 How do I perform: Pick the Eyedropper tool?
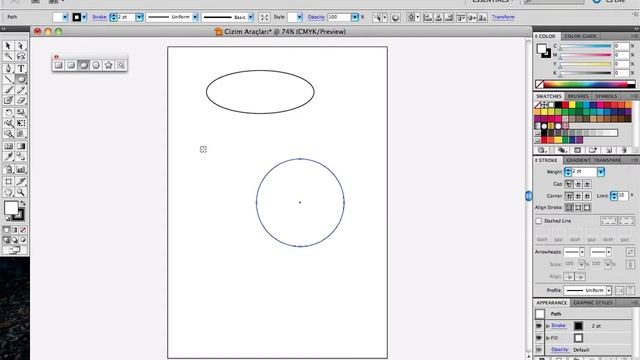tap(8, 157)
